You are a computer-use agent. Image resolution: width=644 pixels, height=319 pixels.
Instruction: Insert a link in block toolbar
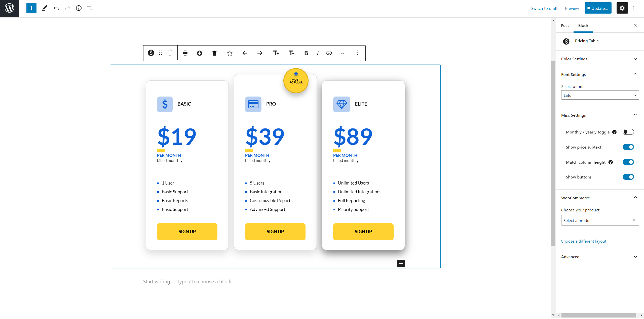(x=329, y=53)
